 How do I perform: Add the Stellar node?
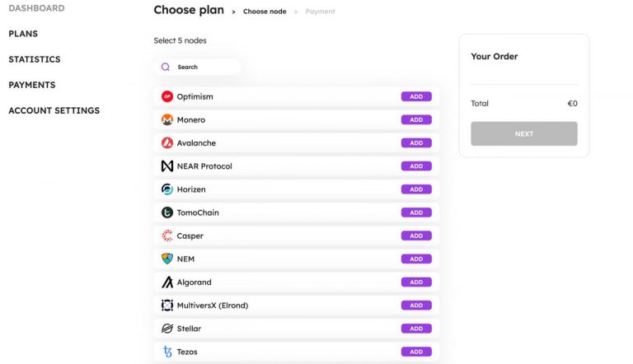[x=416, y=329]
